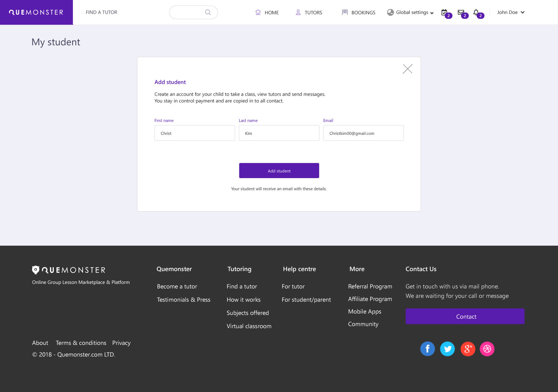Screen dimensions: 558x392
Task: Dismiss the Add student dialog
Action: click(408, 69)
